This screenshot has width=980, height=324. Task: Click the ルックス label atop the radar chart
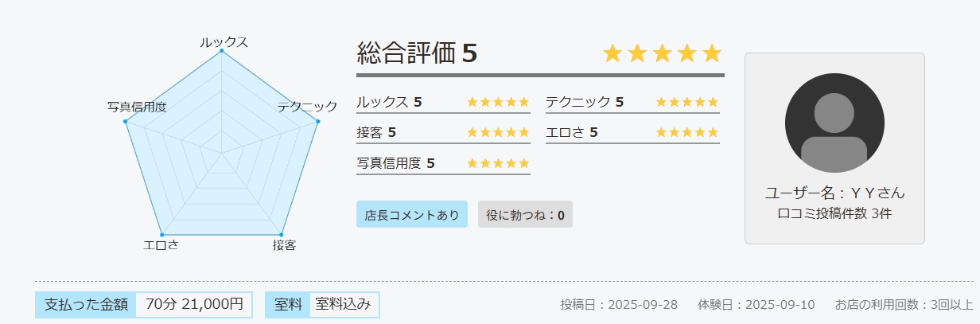[x=224, y=42]
